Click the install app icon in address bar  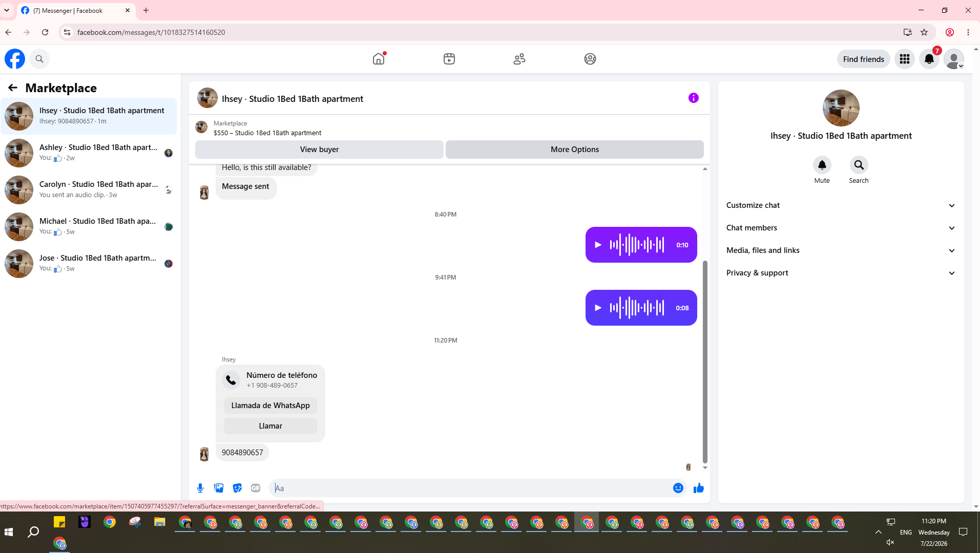(908, 32)
